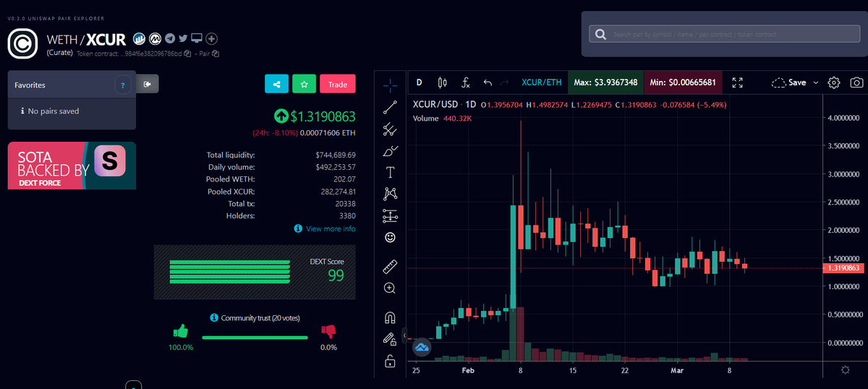Copy the Pair contract address
The height and width of the screenshot is (389, 868).
(x=216, y=54)
